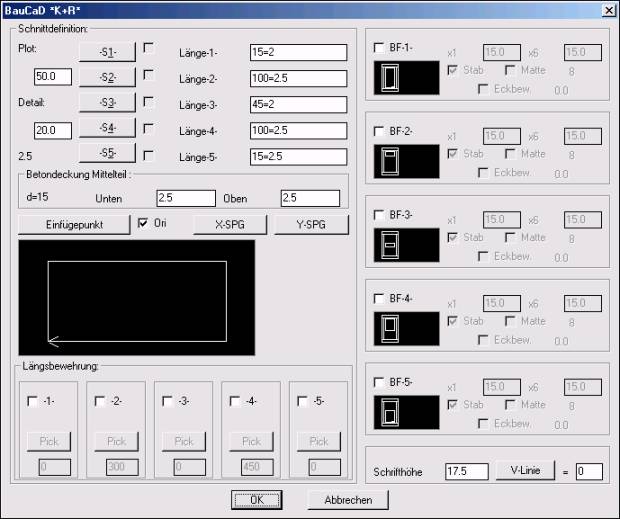Confirm the dialog with OK
Viewport: 620px width, 519px height.
(257, 500)
